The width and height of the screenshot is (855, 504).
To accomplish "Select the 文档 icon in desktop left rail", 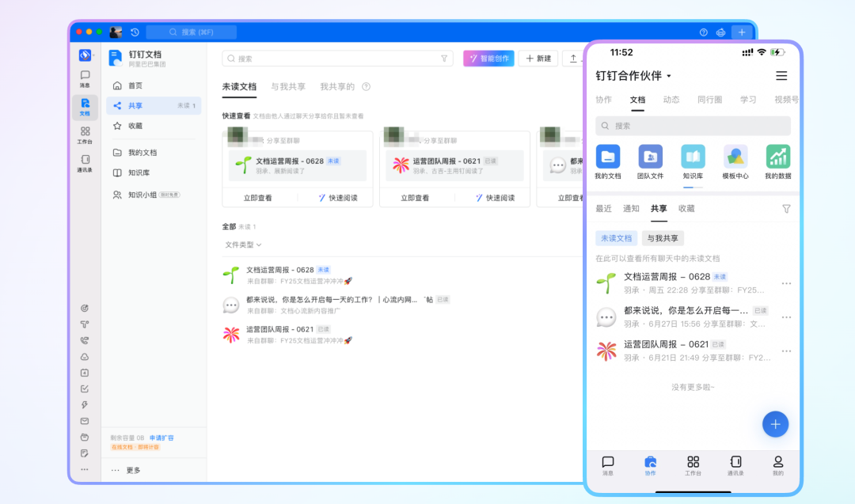I will pos(85,107).
